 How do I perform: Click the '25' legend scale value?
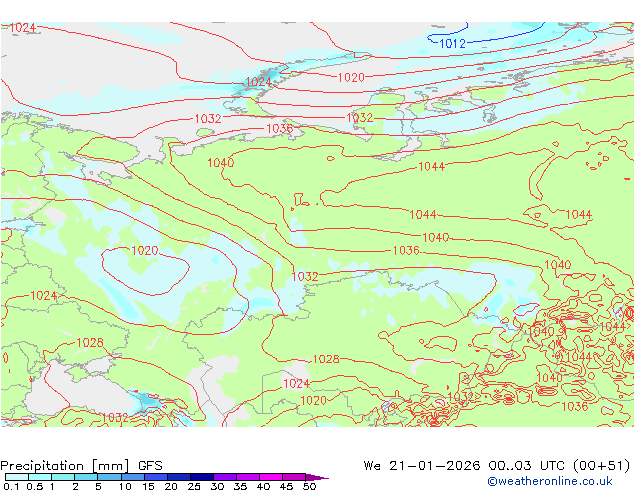(194, 486)
